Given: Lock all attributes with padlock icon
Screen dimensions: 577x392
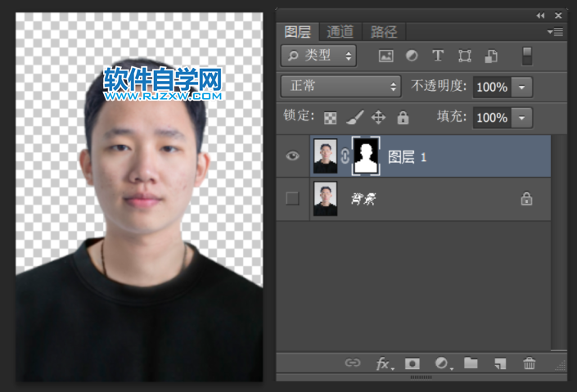Looking at the screenshot, I should coord(403,118).
